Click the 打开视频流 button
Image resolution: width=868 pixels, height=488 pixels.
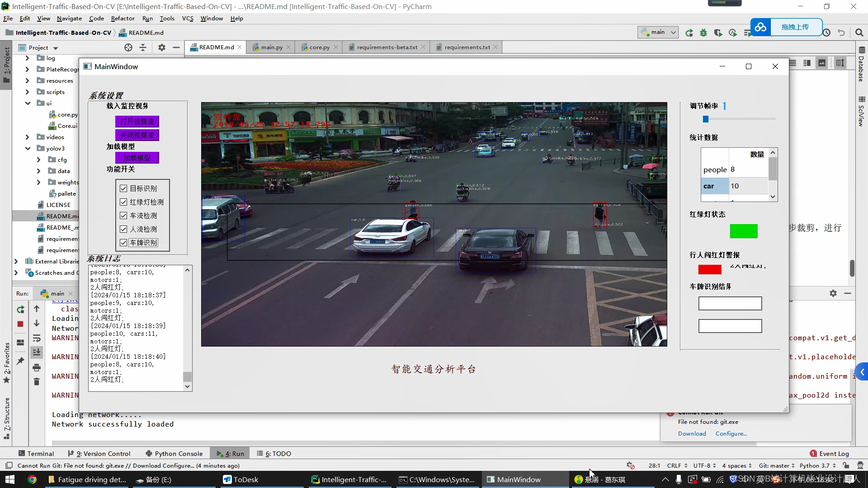tap(137, 122)
